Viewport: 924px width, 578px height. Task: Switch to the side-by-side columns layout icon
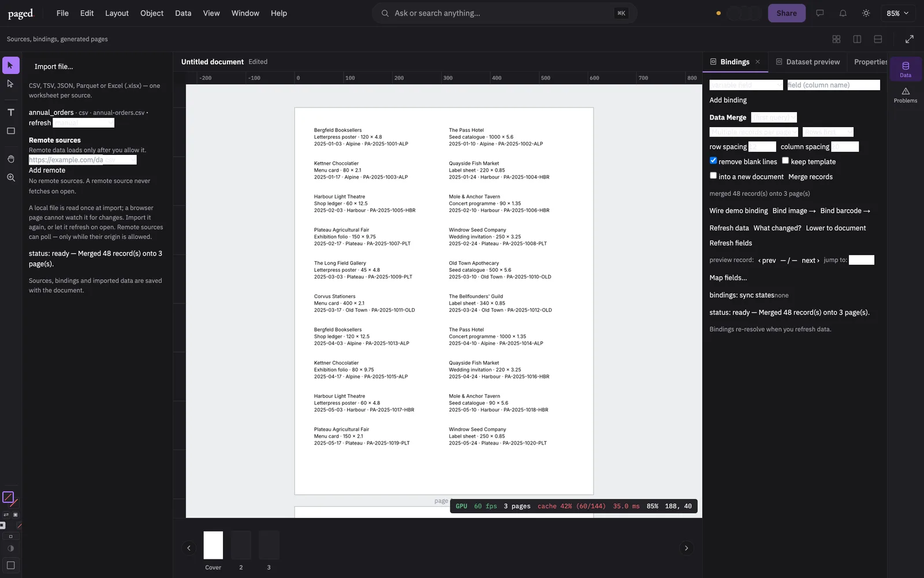[x=857, y=39]
